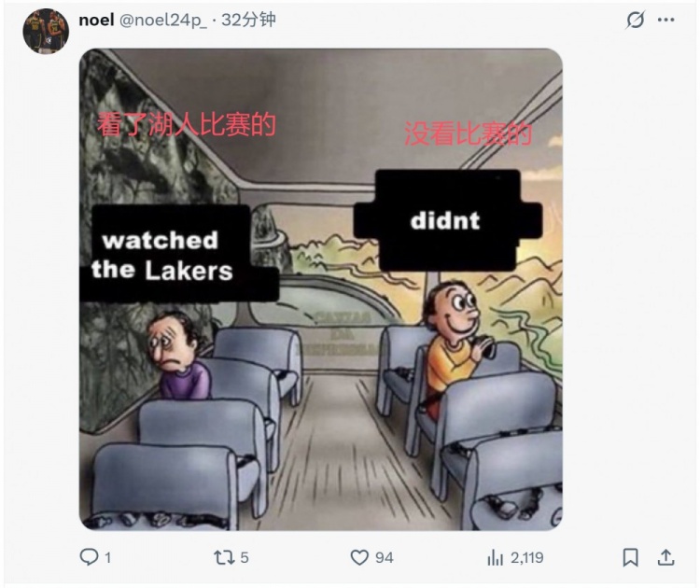Open noel's profile avatar picture
Image resolution: width=700 pixels, height=588 pixels.
46,31
